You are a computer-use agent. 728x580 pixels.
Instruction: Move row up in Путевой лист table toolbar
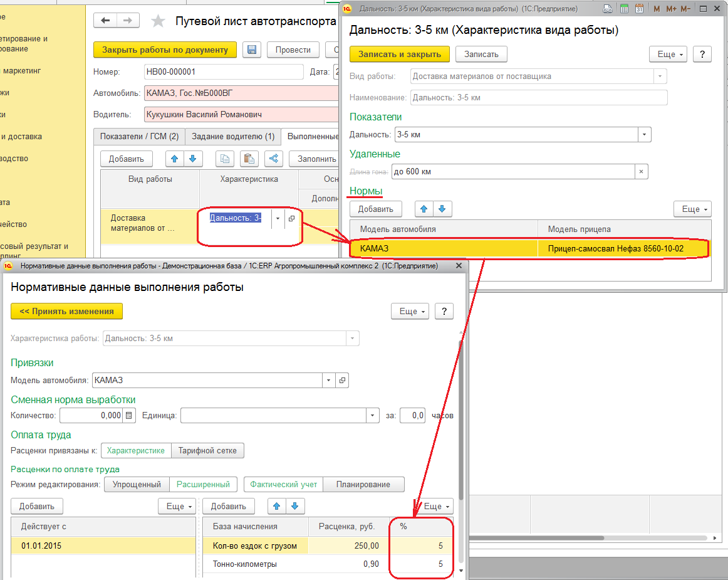tap(175, 159)
